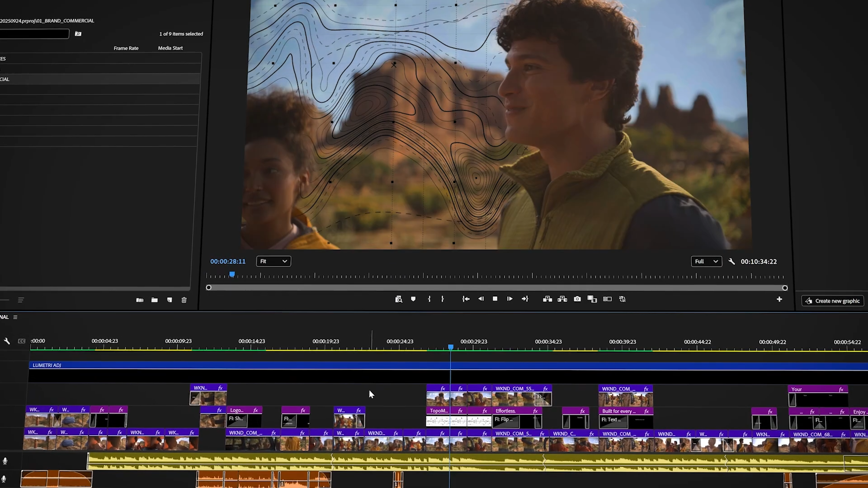868x488 pixels.
Task: Open timeline display settings wrench
Action: pos(7,341)
